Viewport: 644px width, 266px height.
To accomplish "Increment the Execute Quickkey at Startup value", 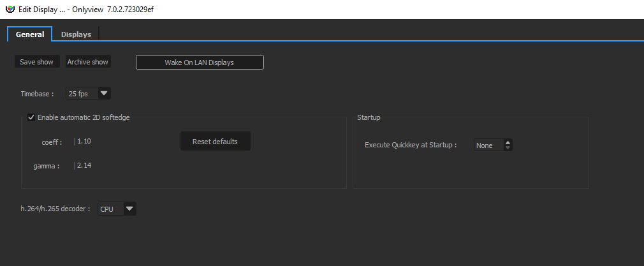I will [508, 143].
